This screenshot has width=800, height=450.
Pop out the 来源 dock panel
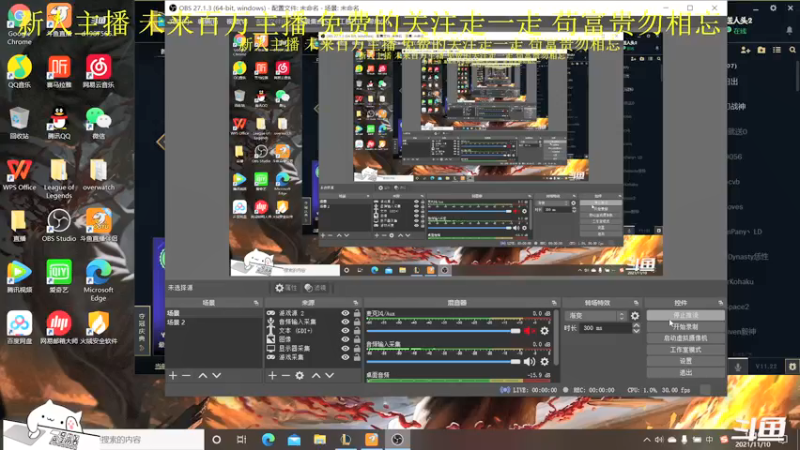click(356, 303)
